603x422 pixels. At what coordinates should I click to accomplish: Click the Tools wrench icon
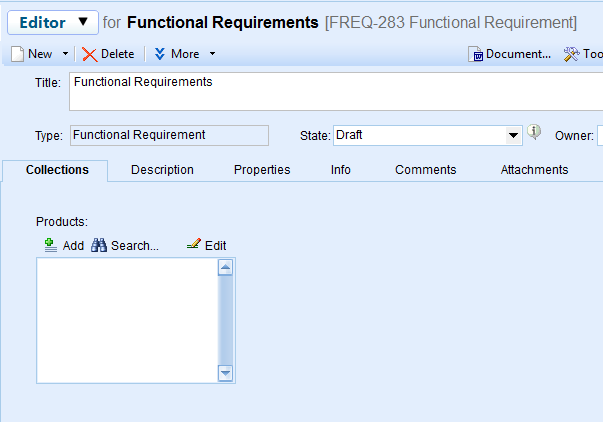[x=572, y=54]
